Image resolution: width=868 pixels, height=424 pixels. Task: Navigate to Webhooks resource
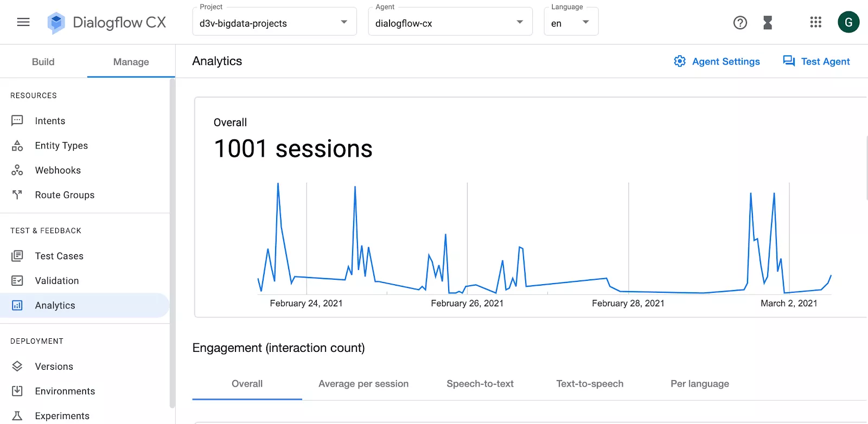(x=58, y=170)
